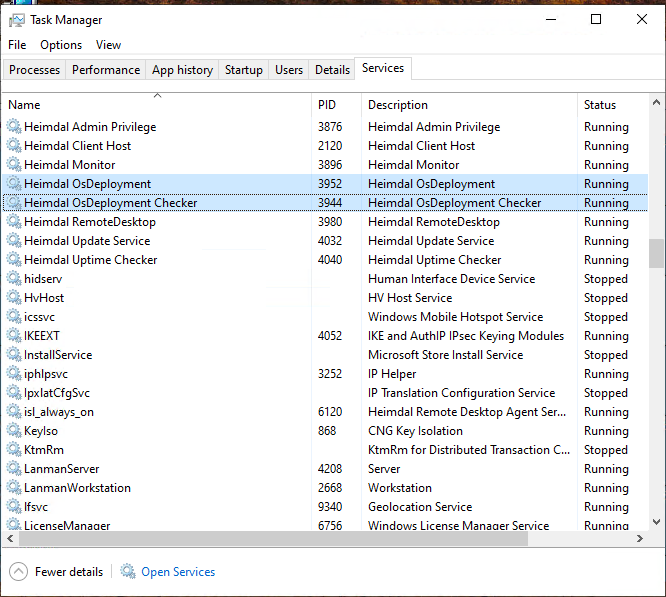Select the IKEEXT service name
The image size is (666, 597).
pos(42,335)
